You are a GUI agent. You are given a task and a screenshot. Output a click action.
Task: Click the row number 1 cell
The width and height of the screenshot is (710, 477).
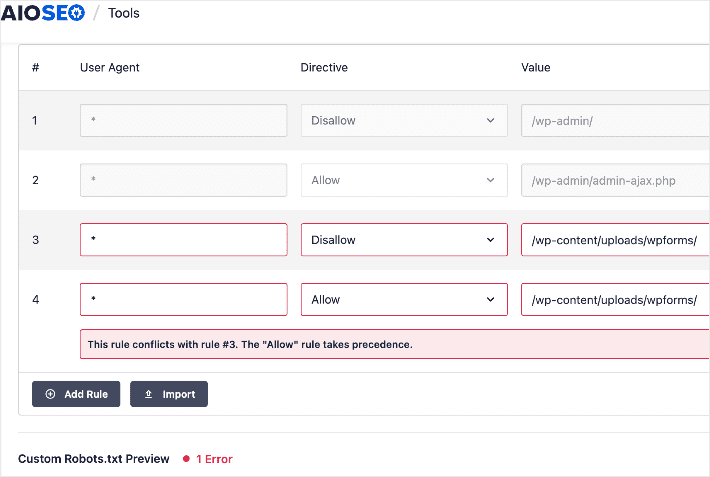click(x=34, y=120)
